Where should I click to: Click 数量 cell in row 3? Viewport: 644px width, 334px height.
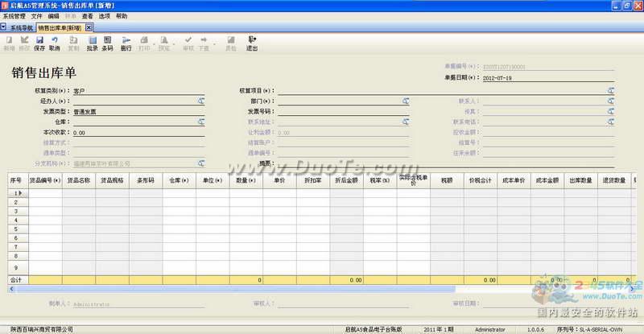click(246, 211)
